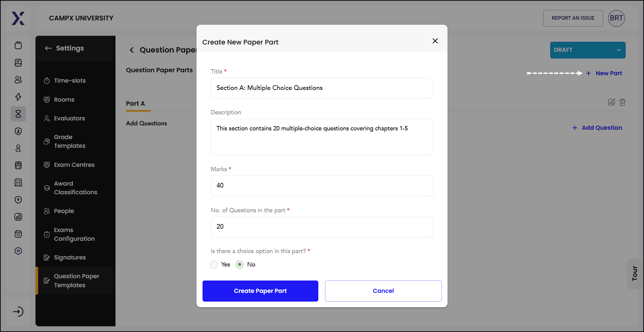Open the person refresh icon in left rail
The width and height of the screenshot is (644, 332).
tap(18, 148)
